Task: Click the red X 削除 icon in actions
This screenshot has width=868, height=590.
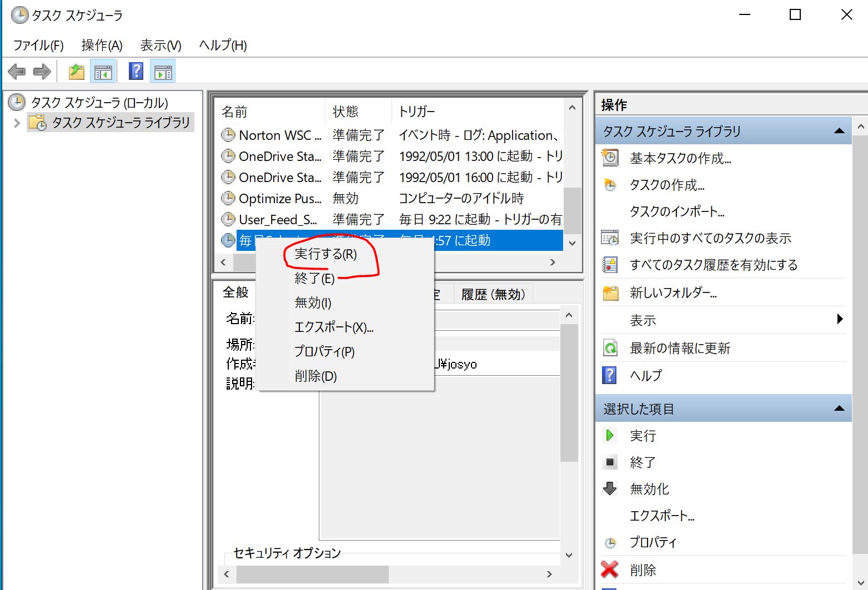Action: 610,569
